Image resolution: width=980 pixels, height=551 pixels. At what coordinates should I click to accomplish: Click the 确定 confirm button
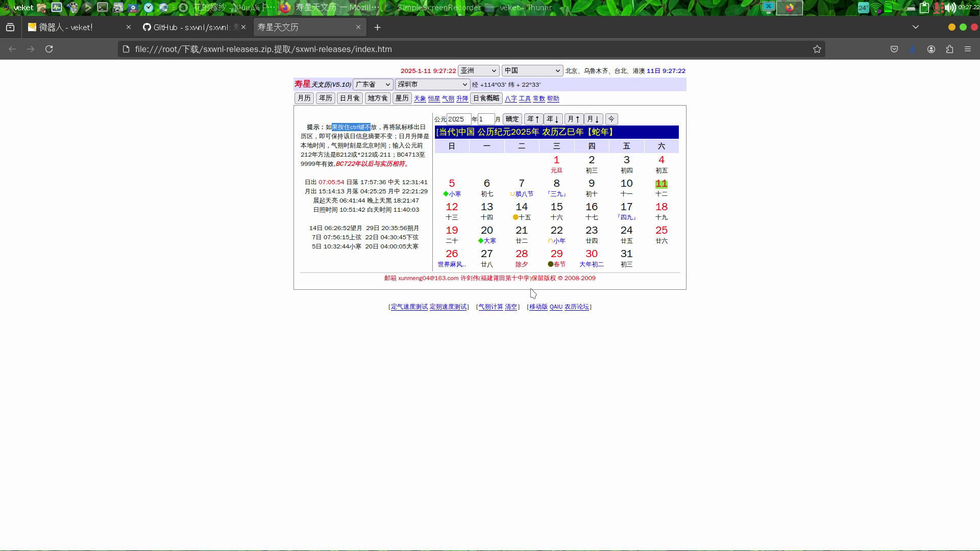[x=512, y=119]
